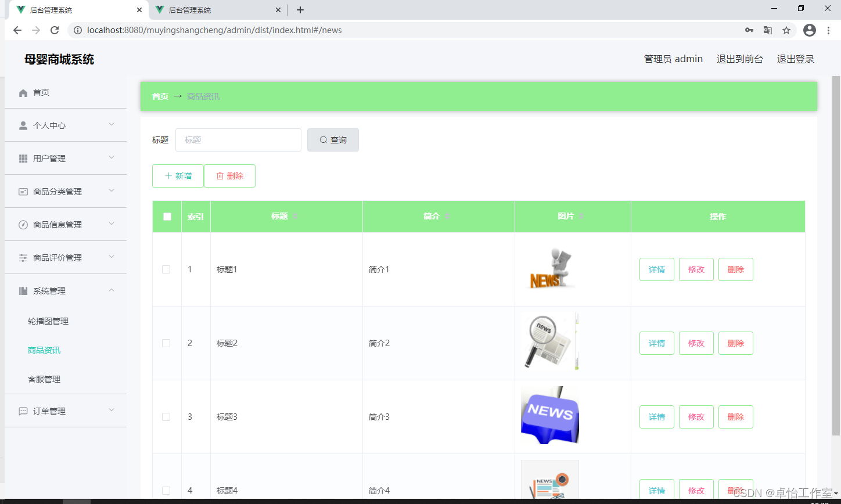Expand the 用户管理 dropdown arrow
Image resolution: width=841 pixels, height=504 pixels.
112,158
